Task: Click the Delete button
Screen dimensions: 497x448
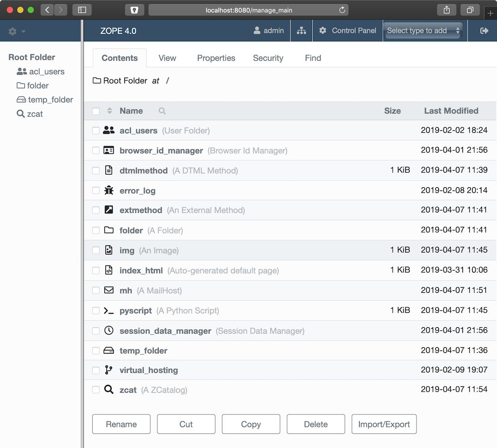Action: coord(315,424)
